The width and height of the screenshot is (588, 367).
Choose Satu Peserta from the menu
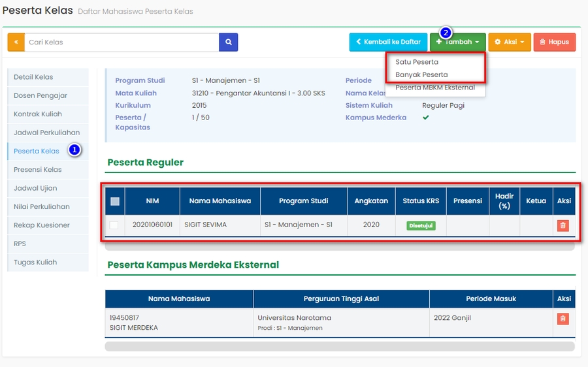click(x=417, y=62)
